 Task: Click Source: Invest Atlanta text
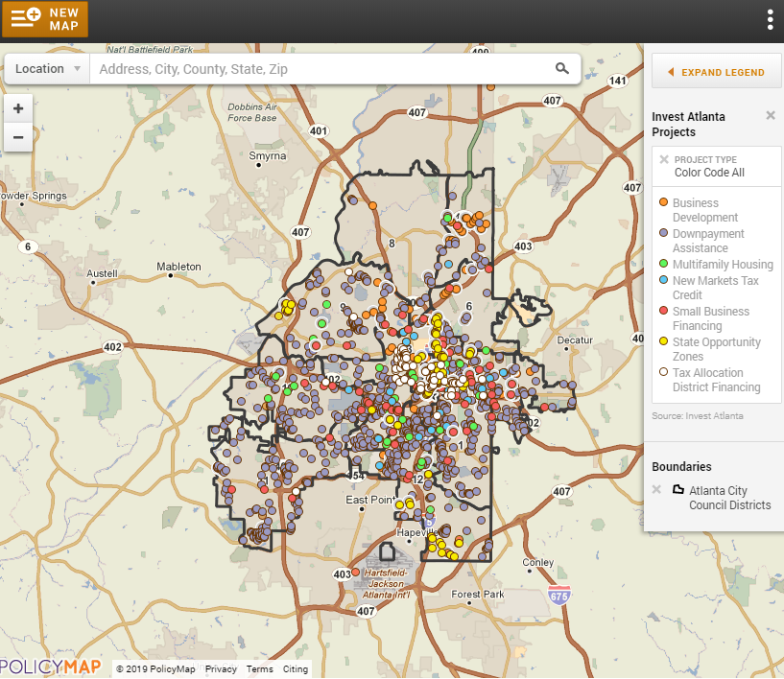[x=697, y=415]
